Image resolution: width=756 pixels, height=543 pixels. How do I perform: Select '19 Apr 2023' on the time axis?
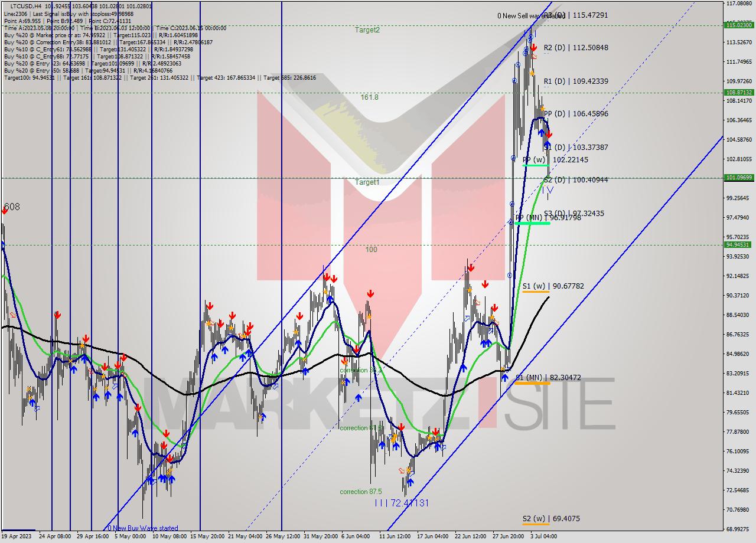click(x=17, y=537)
